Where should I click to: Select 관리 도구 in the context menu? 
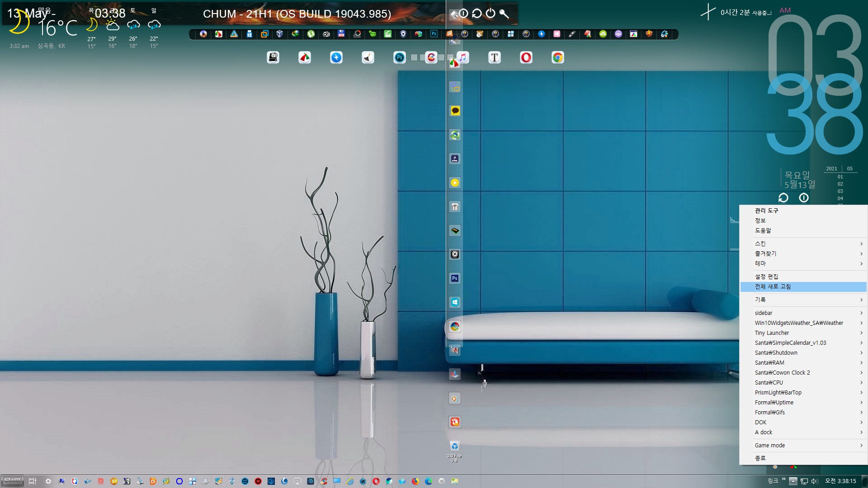click(x=803, y=211)
